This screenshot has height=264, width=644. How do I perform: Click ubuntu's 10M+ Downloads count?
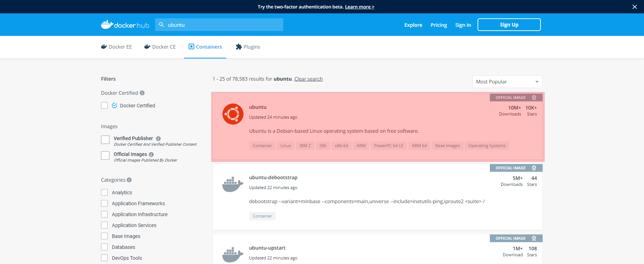pos(510,111)
